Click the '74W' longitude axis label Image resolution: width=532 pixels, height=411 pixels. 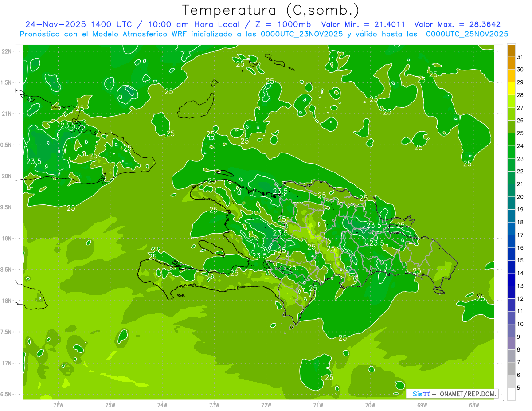162,405
